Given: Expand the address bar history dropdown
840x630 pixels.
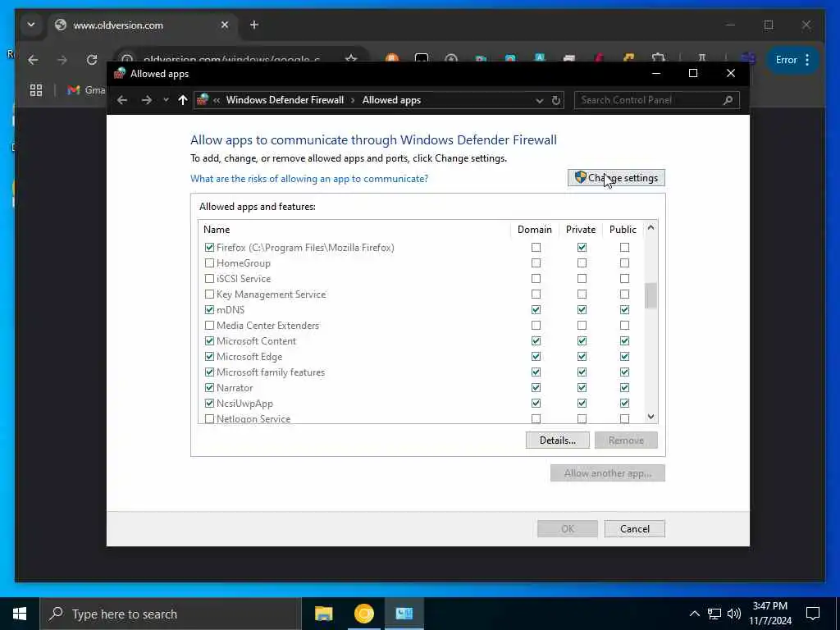Looking at the screenshot, I should tap(540, 101).
